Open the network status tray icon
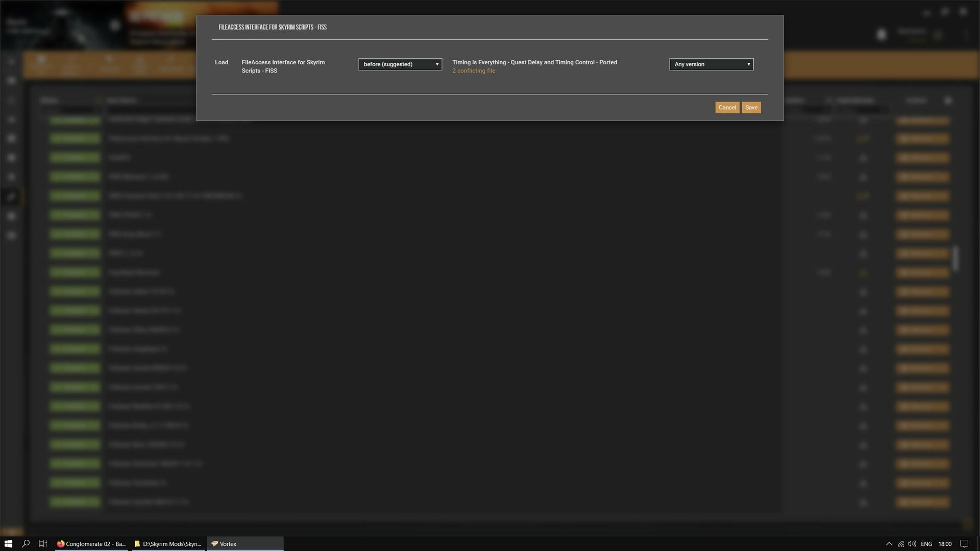980x551 pixels. (901, 544)
